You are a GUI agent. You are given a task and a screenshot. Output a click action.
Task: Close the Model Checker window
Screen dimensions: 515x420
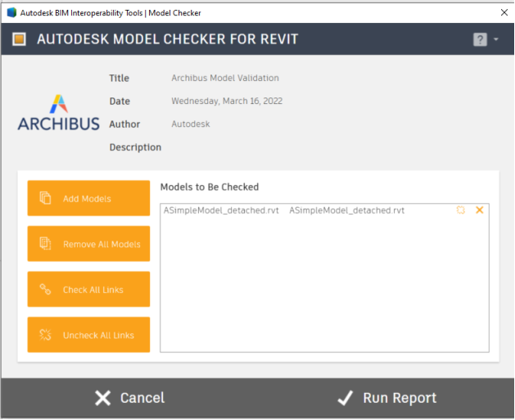click(x=502, y=13)
